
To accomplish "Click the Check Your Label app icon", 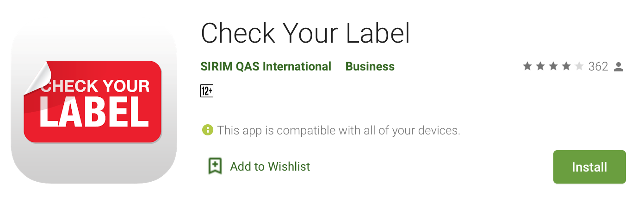I will 94,102.
